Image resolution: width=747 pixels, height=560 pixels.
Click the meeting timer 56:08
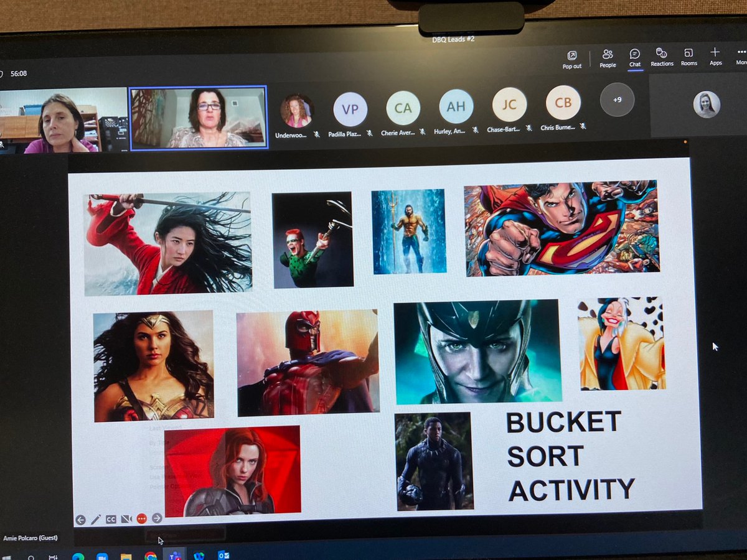tap(19, 73)
